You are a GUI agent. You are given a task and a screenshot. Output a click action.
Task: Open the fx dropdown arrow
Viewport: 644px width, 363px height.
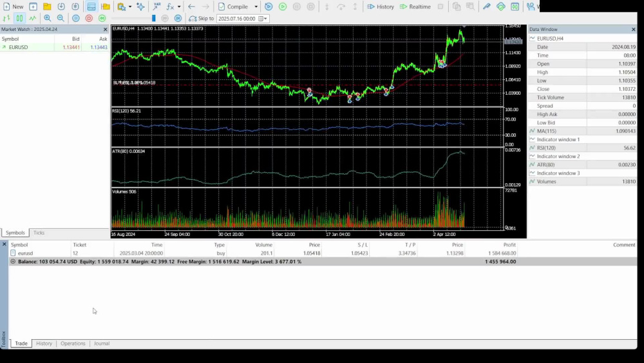(x=179, y=6)
